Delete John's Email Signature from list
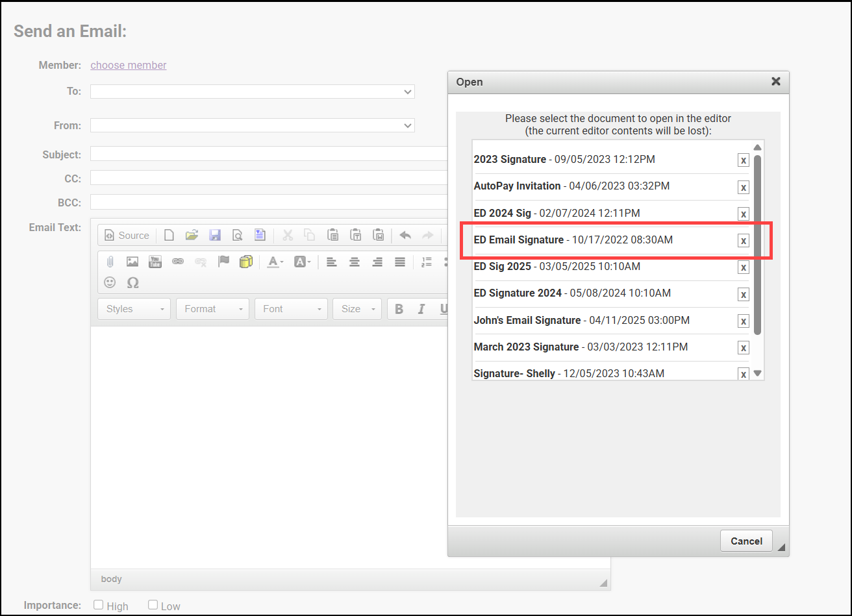 743,321
